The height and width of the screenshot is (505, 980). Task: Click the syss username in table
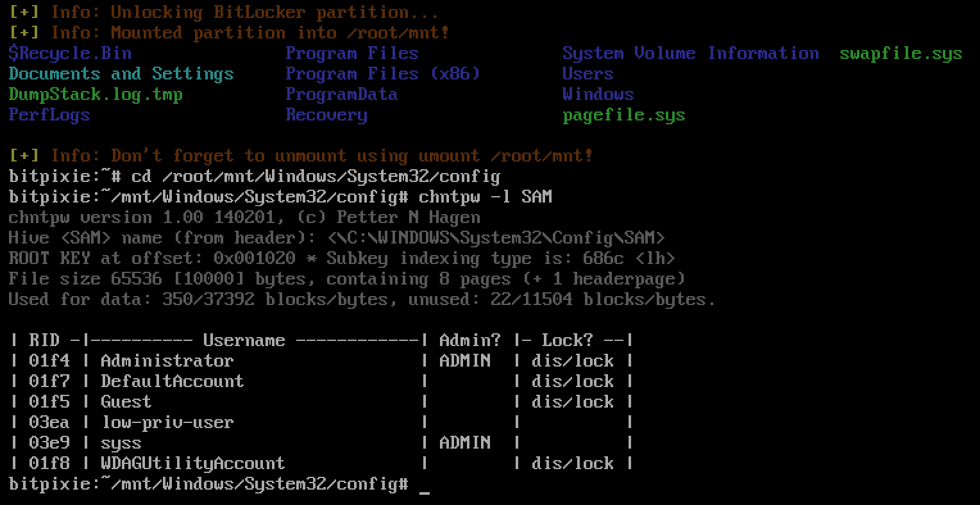tap(121, 443)
